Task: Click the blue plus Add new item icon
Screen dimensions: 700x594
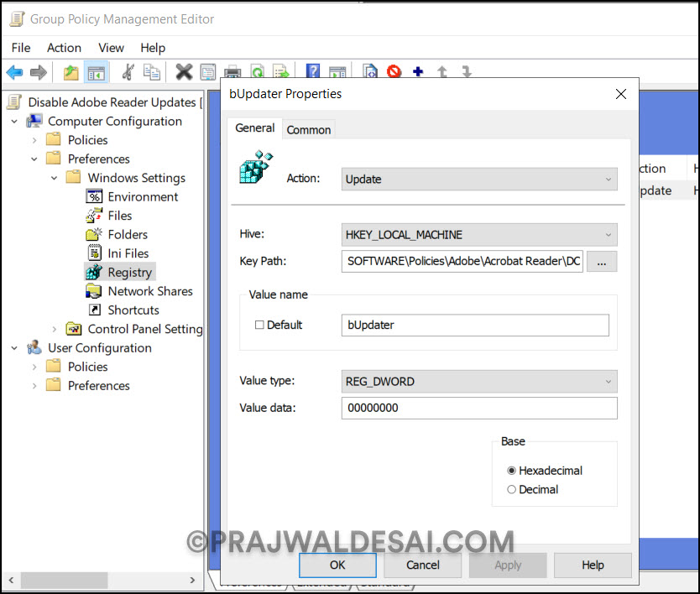Action: (418, 71)
